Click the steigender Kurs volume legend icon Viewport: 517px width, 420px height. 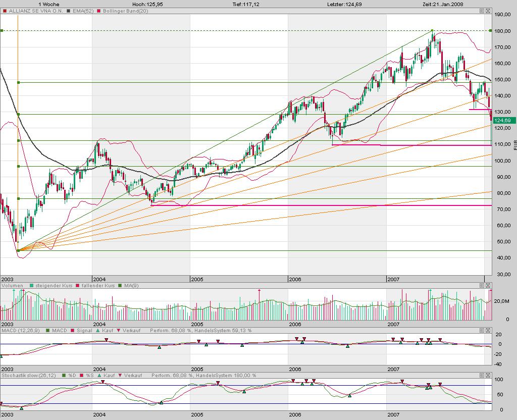pyautogui.click(x=31, y=285)
